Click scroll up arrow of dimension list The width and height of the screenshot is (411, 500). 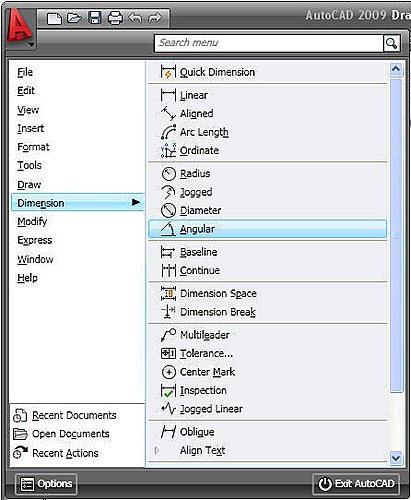pos(396,69)
